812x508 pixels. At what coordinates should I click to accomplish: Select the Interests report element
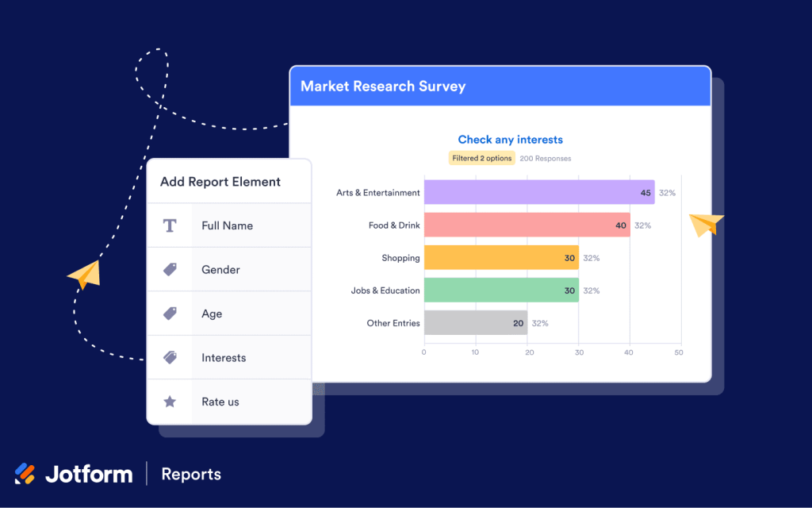tap(224, 357)
